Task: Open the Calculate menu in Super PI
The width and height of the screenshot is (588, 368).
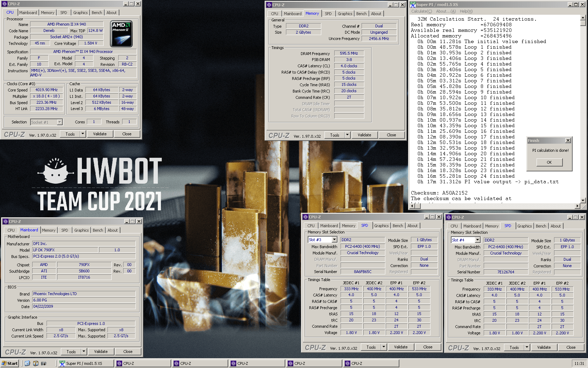Action: pyautogui.click(x=421, y=11)
